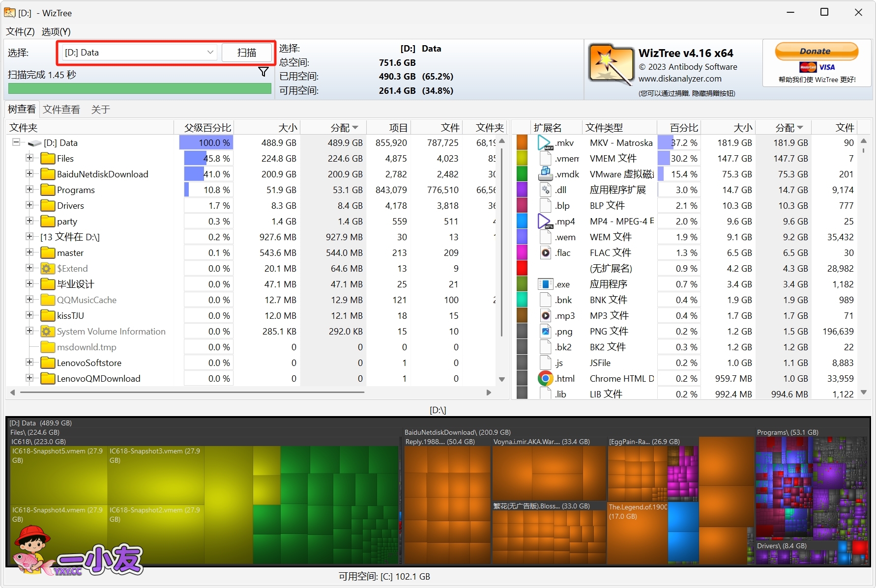876x588 pixels.
Task: Click the .flac audio file icon
Action: click(x=545, y=252)
